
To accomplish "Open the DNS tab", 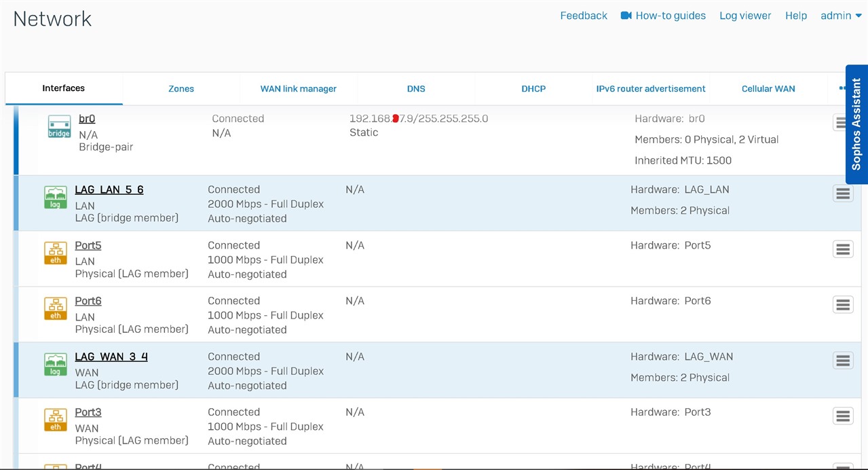I will coord(416,89).
